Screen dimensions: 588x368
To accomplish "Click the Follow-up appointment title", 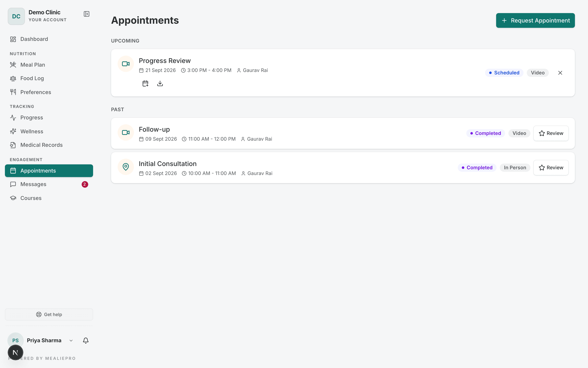I will click(x=154, y=129).
